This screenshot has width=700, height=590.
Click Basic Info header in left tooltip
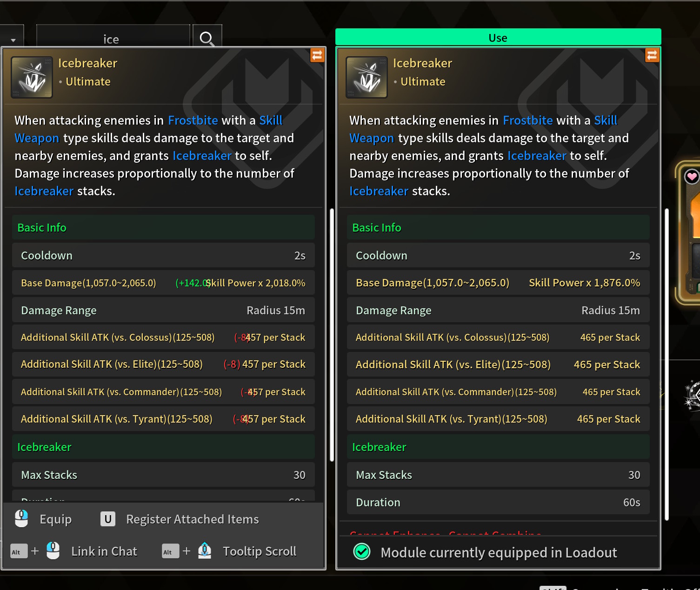tap(163, 227)
